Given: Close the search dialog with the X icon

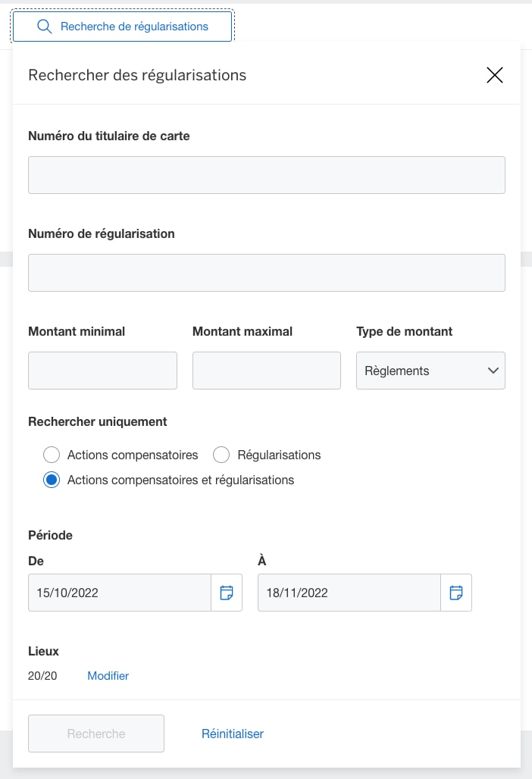Looking at the screenshot, I should point(495,75).
